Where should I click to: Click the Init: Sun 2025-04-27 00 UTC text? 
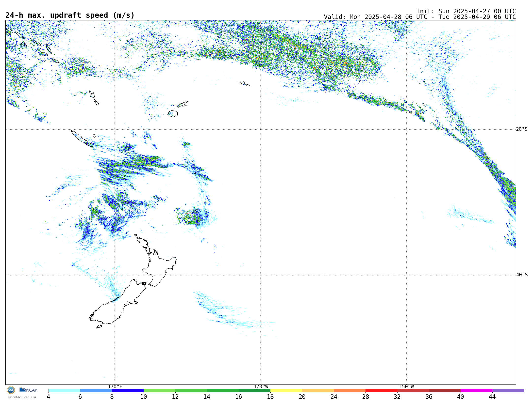[466, 11]
